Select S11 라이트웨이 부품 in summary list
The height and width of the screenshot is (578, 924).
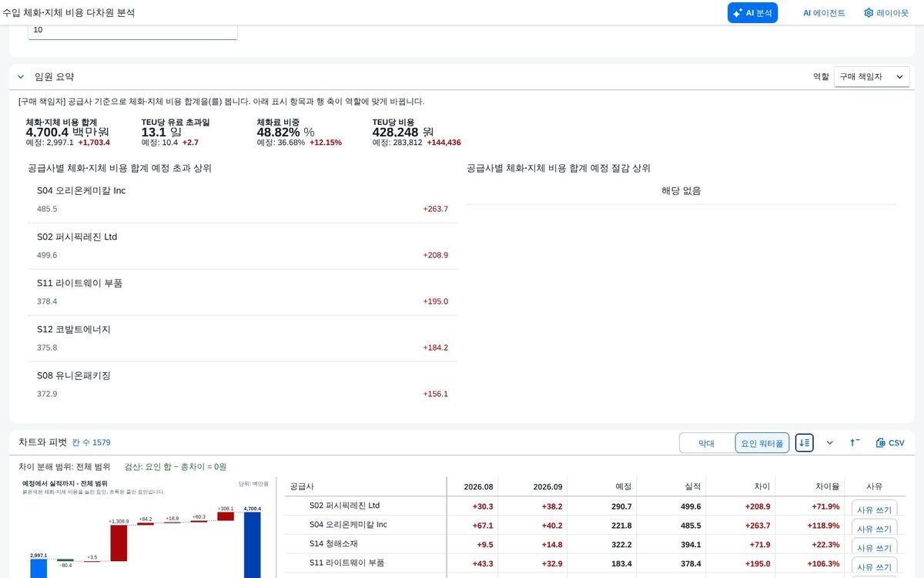click(x=243, y=292)
